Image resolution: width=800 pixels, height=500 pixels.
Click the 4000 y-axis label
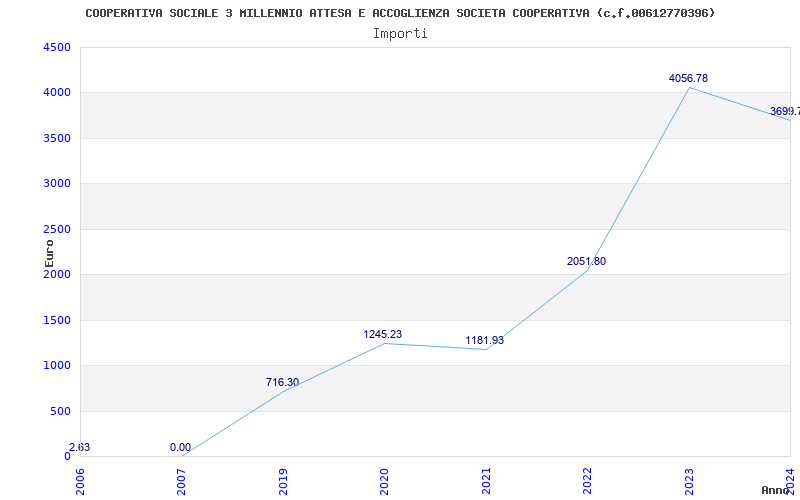[57, 93]
